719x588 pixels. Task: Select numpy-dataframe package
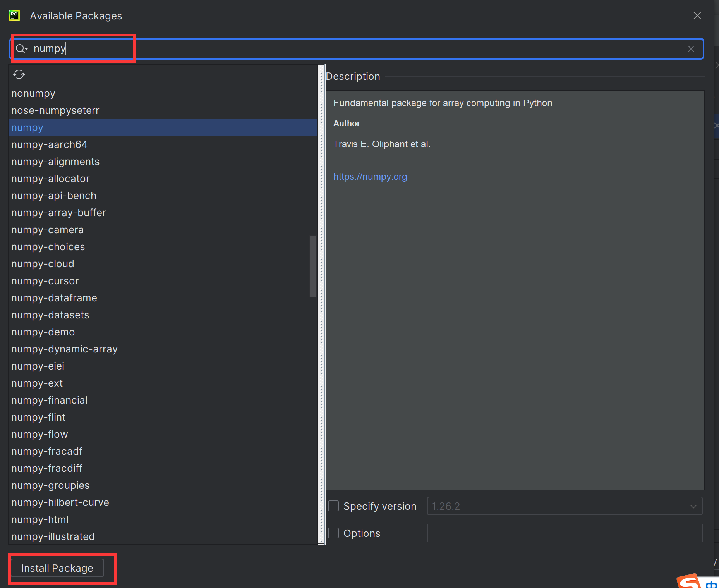coord(163,298)
